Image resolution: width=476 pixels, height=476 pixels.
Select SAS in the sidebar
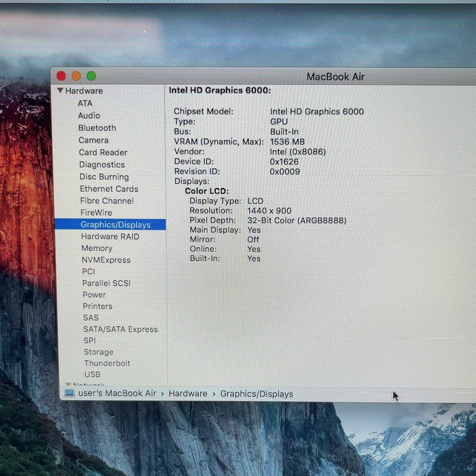(x=91, y=318)
